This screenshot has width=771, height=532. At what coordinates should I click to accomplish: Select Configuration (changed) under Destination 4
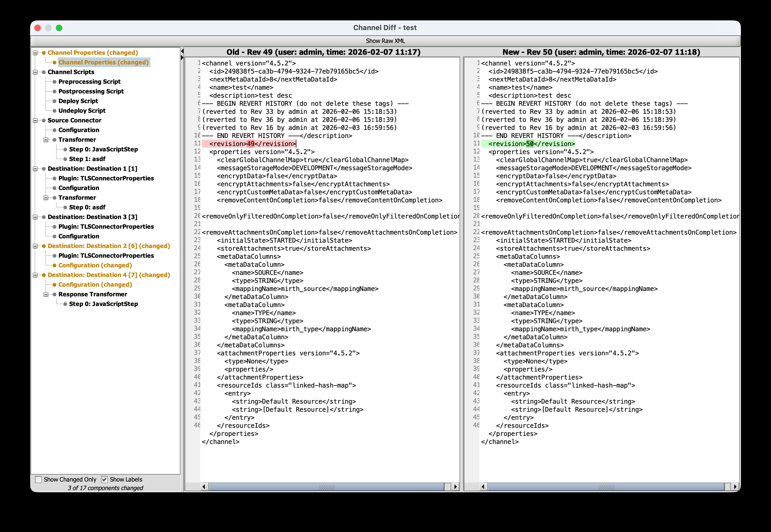95,285
